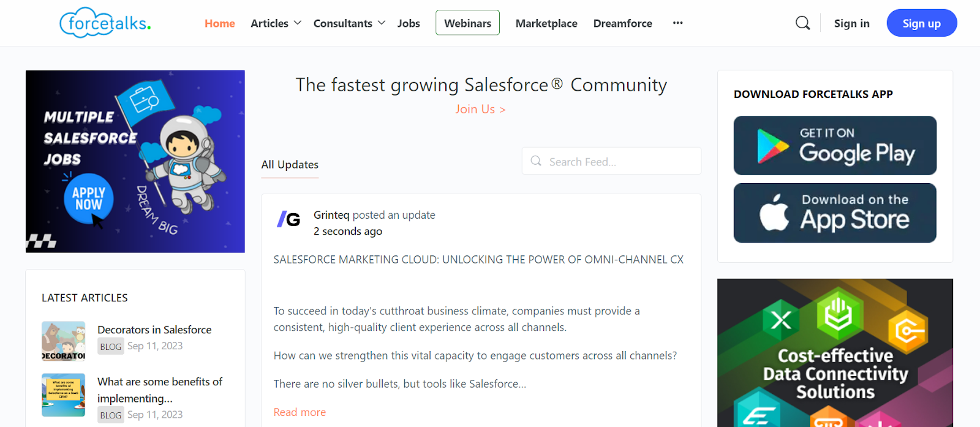Image resolution: width=980 pixels, height=427 pixels.
Task: Open the Decorators in Salesforce article
Action: click(154, 330)
